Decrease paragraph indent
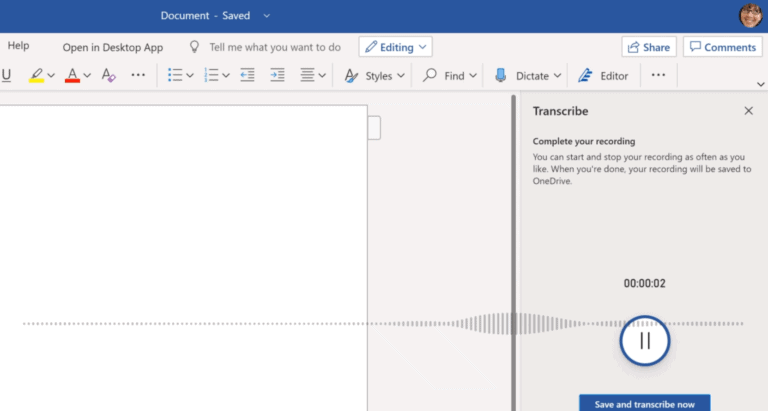Screen dimensions: 768x411 pos(247,75)
